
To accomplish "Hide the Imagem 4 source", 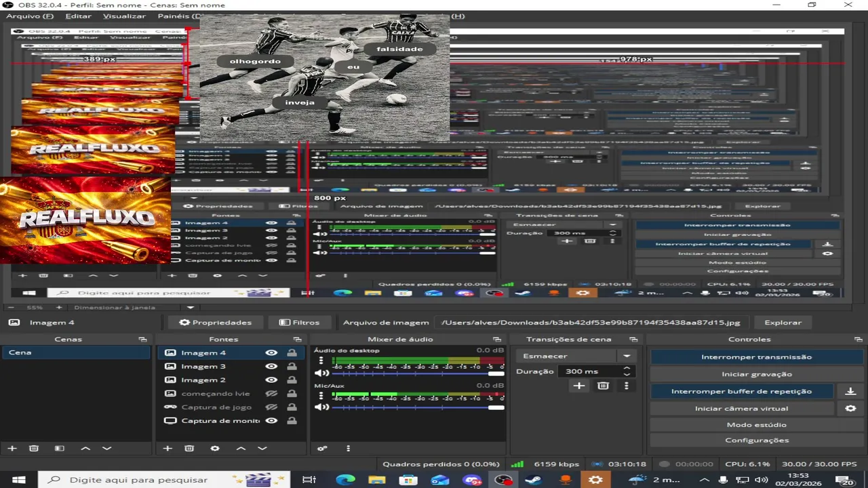I will coord(271,352).
